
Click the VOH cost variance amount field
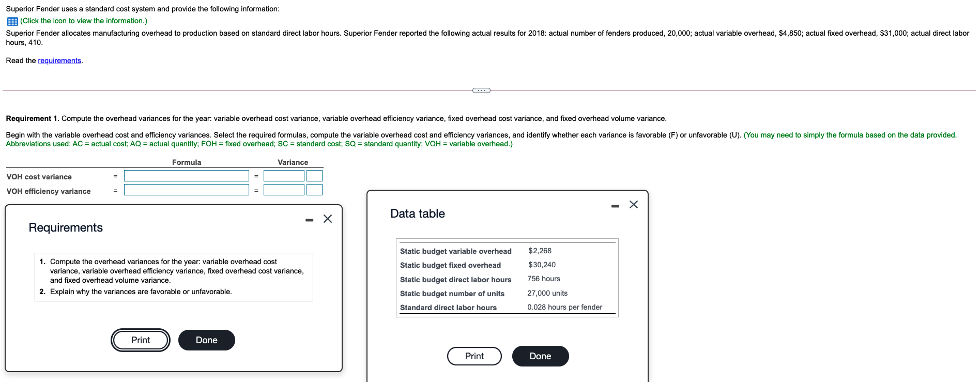(284, 176)
